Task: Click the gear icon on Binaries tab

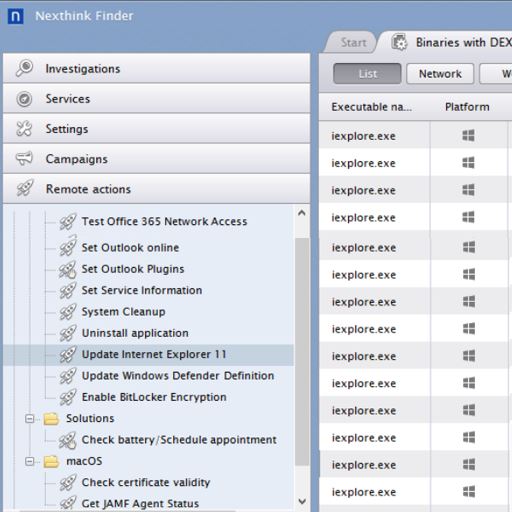Action: [399, 42]
